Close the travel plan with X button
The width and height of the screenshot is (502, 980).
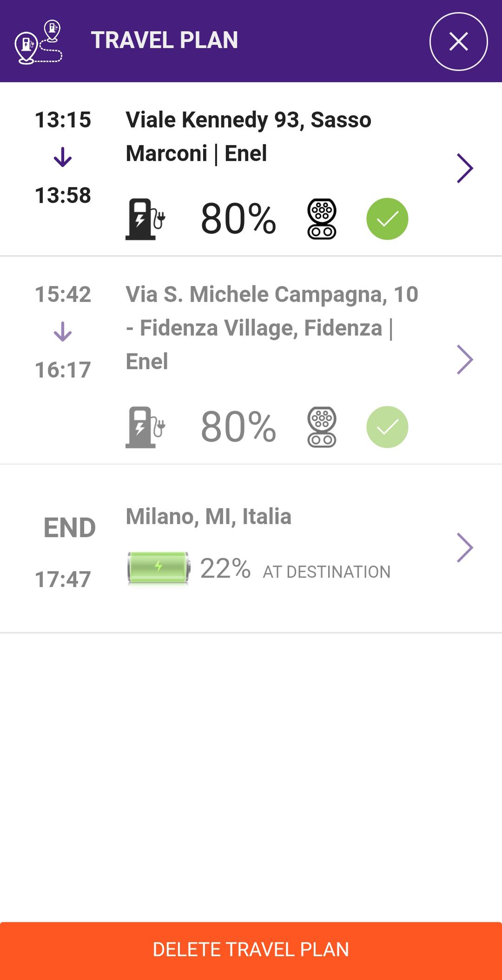click(x=458, y=41)
